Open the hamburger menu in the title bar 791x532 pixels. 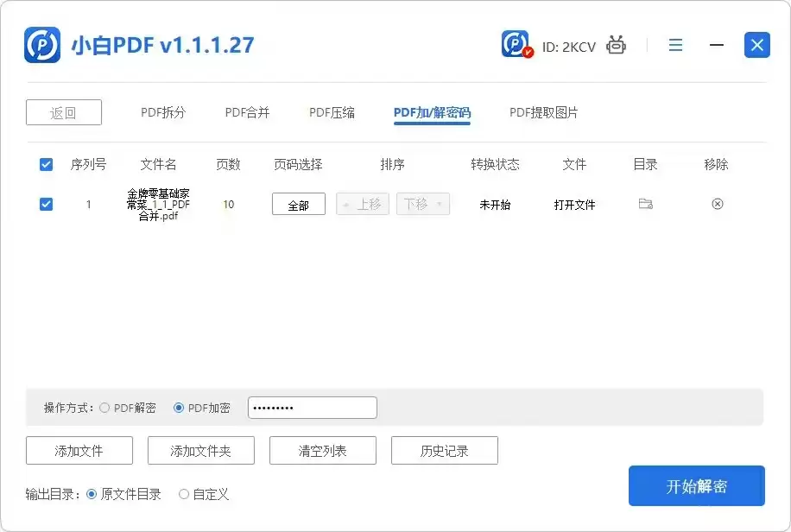pos(675,45)
